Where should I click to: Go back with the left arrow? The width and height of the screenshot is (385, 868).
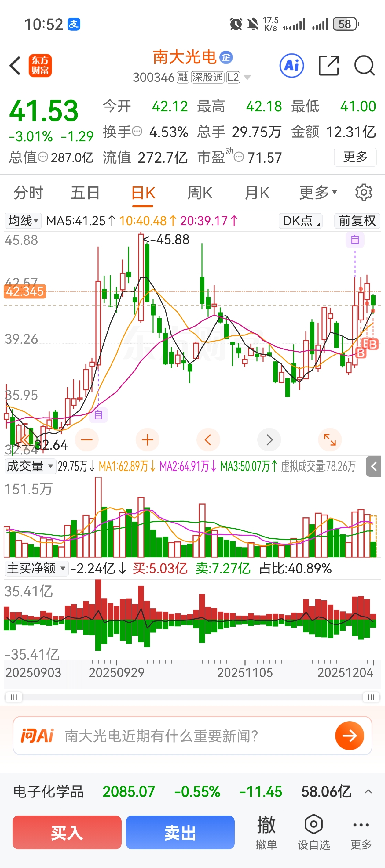[15, 65]
